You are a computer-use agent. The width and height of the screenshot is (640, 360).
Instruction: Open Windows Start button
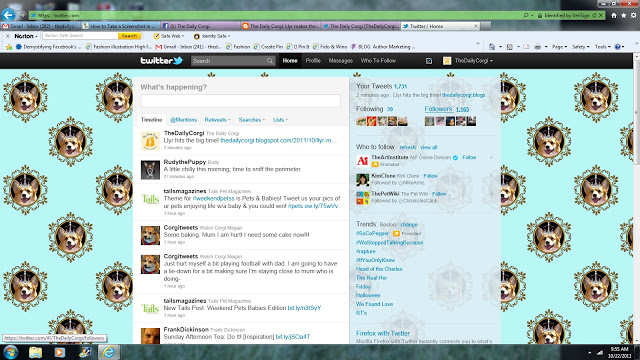11,352
